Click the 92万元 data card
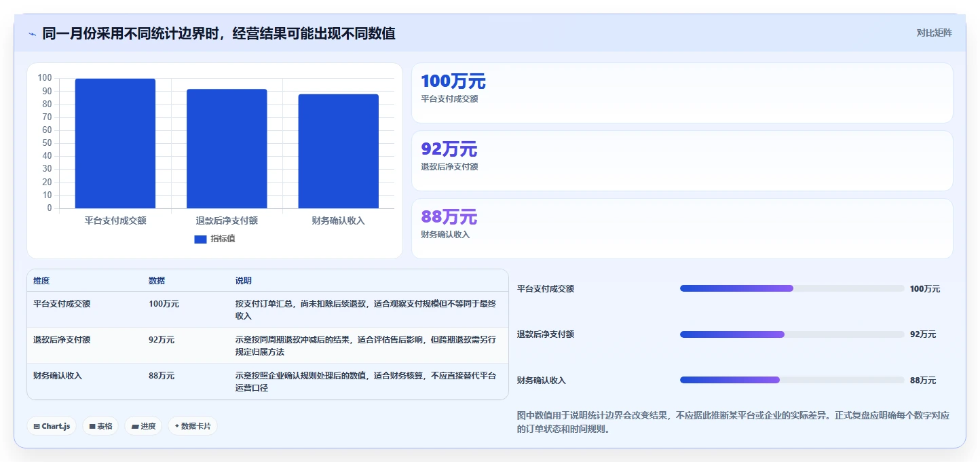The width and height of the screenshot is (980, 462). click(x=682, y=161)
